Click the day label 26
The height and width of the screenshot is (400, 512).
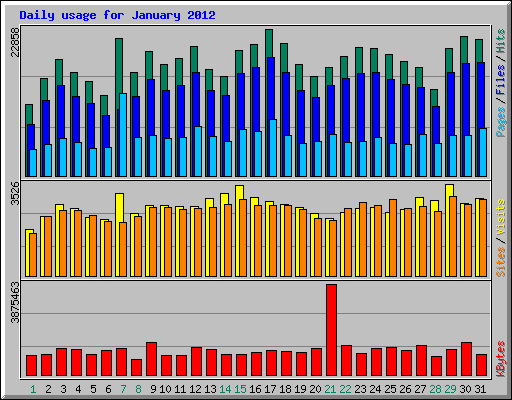(405, 389)
